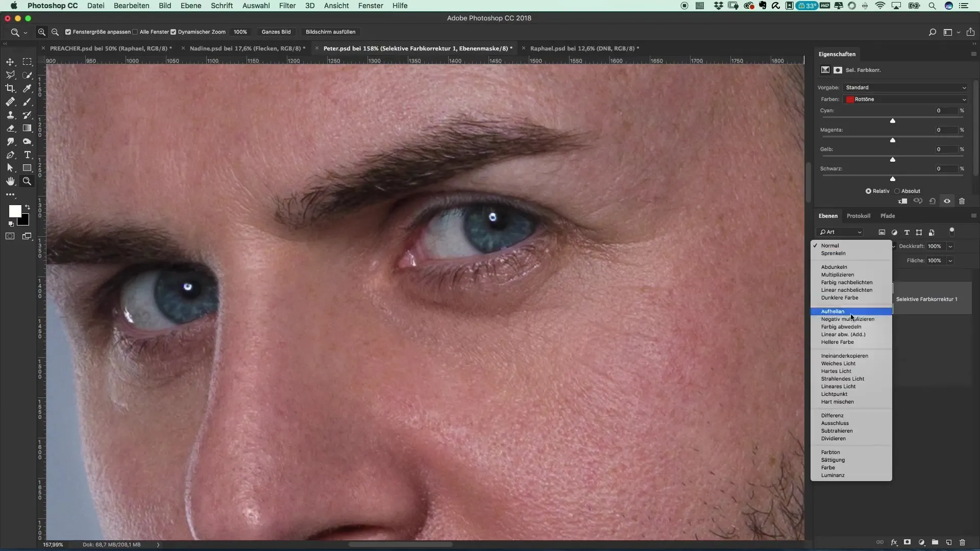Open the Farben Rottöne dropdown

tap(905, 99)
